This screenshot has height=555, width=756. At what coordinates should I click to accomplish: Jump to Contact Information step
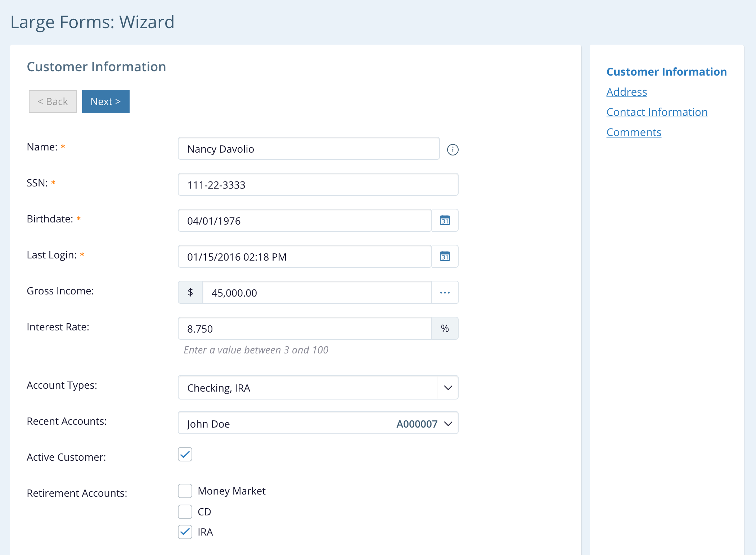(x=657, y=112)
